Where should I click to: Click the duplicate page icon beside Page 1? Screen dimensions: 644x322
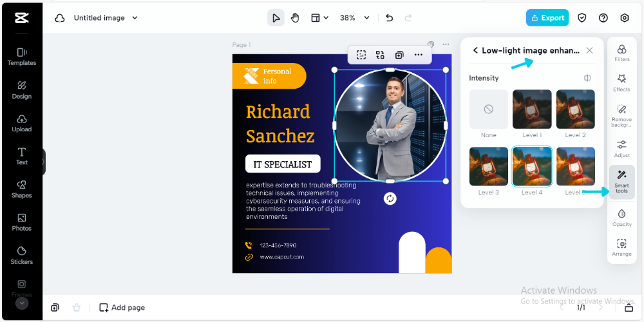431,44
